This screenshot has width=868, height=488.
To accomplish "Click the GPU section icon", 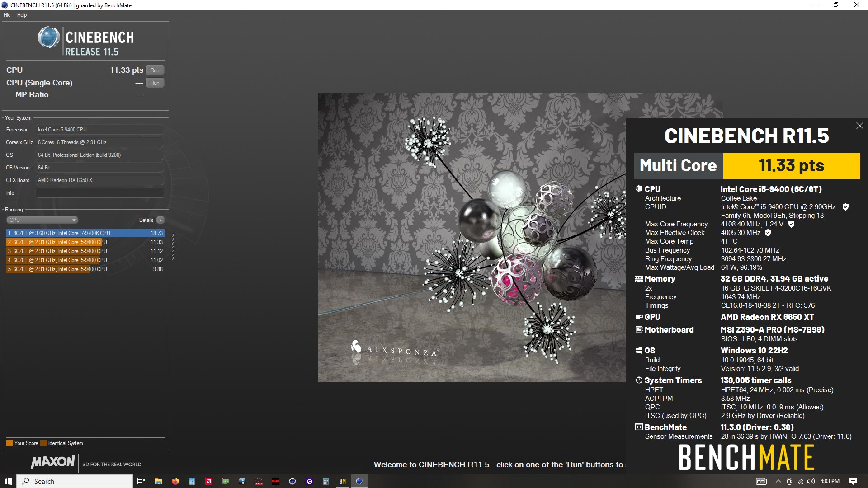I will [639, 317].
